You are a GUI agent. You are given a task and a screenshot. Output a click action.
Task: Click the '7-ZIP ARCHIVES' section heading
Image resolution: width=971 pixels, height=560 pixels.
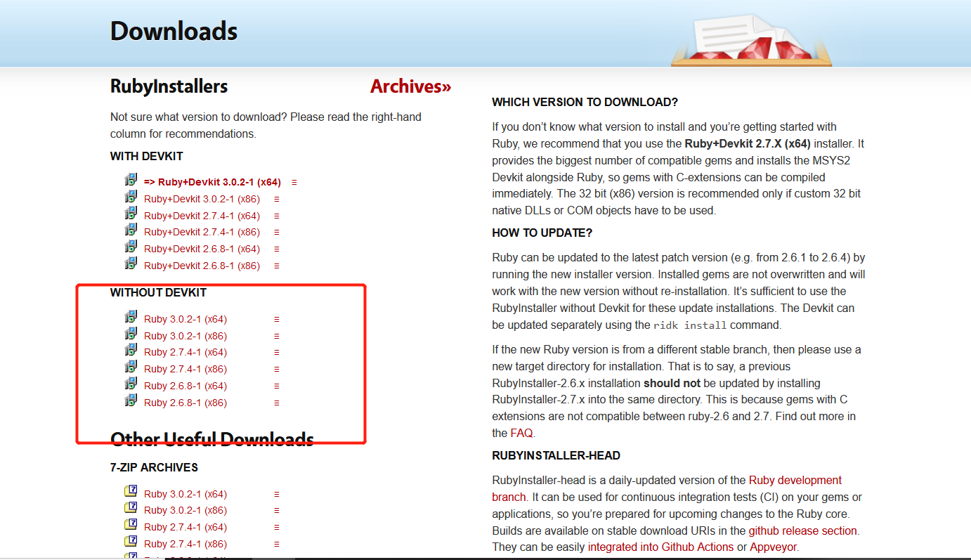(154, 467)
